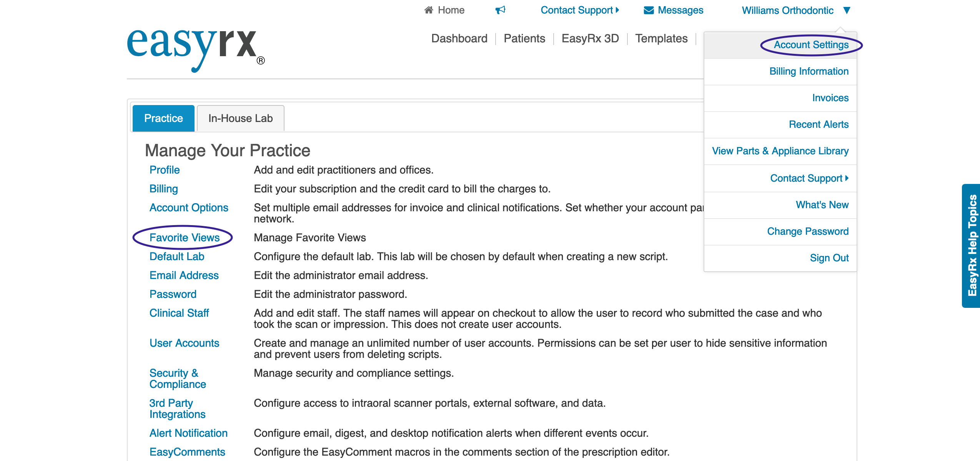Open User Accounts settings link
The width and height of the screenshot is (980, 461).
point(184,343)
